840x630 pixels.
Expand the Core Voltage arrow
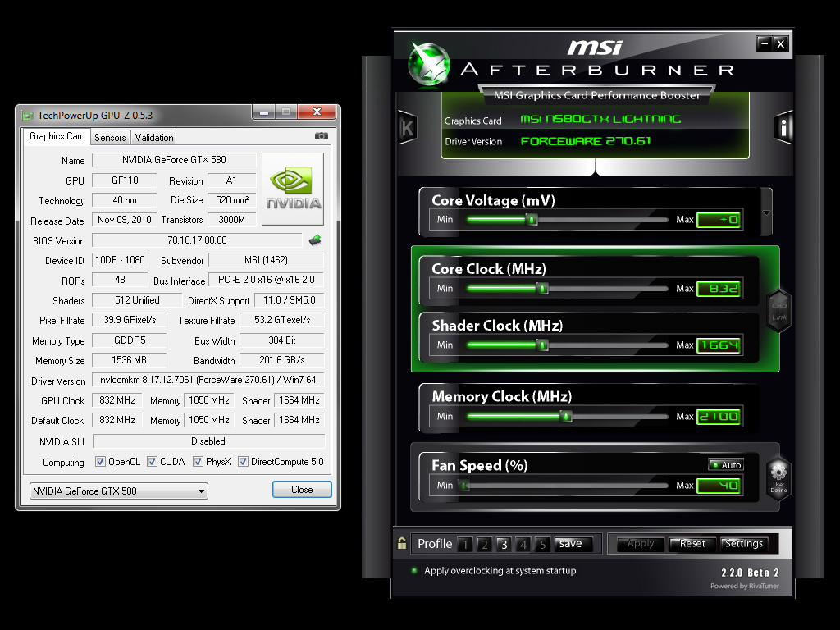766,212
